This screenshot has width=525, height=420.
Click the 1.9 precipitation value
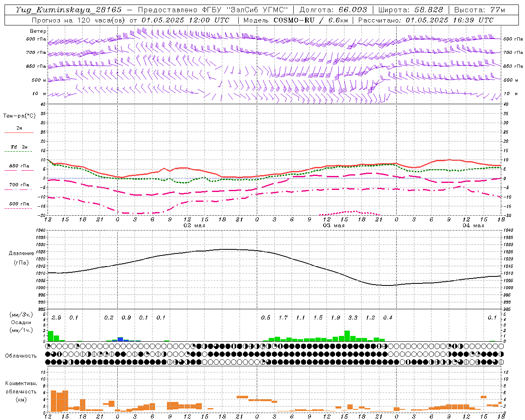pos(336,317)
